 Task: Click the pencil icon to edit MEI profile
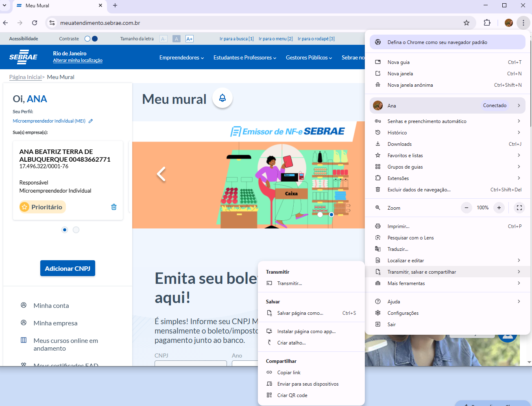[x=91, y=121]
